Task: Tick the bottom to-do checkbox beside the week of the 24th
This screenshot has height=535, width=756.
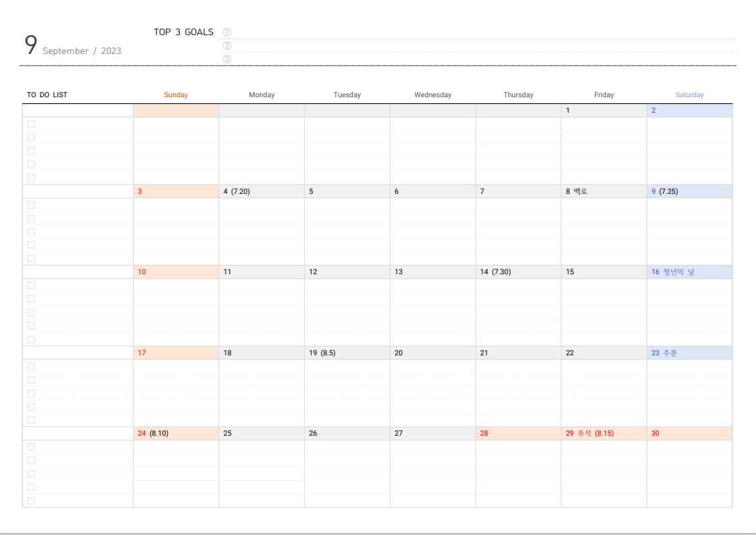Action: point(31,501)
